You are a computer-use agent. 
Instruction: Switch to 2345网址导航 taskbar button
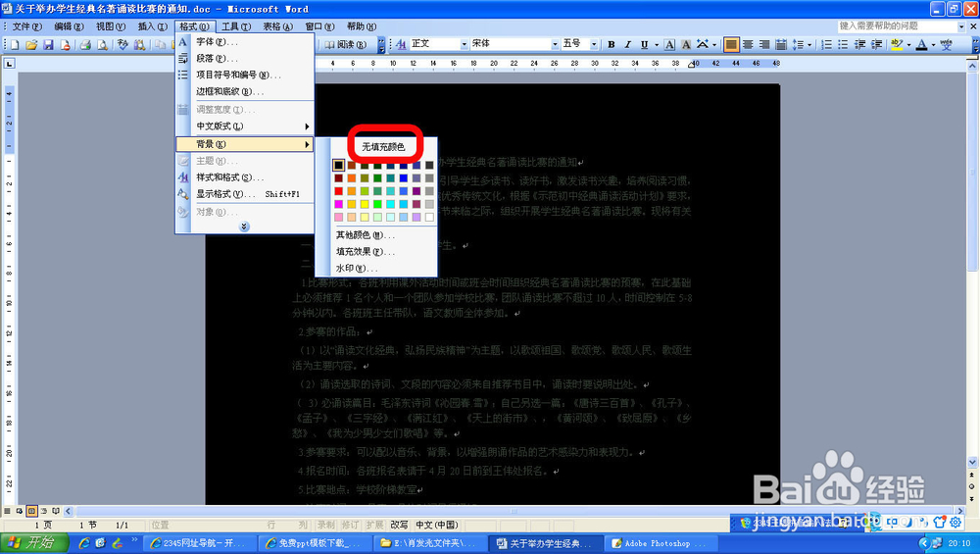201,543
